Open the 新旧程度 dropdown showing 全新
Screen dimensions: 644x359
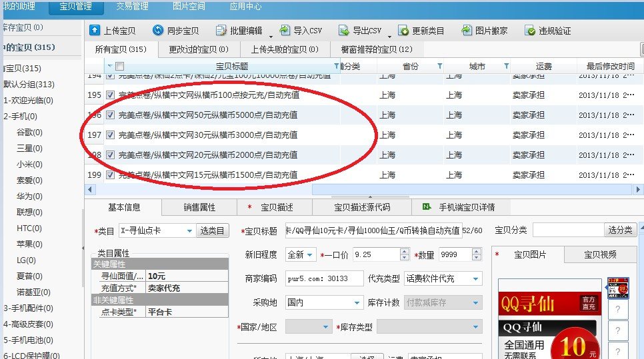pos(300,254)
